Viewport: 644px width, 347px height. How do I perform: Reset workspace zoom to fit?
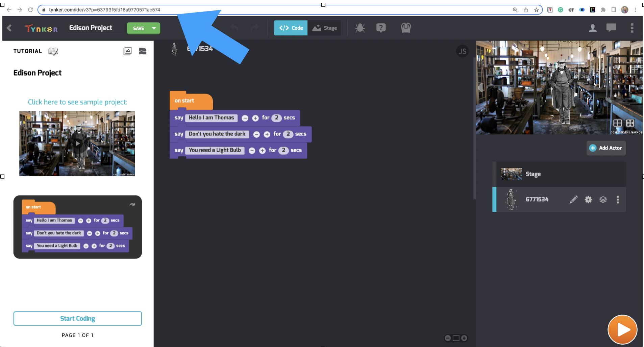tap(456, 338)
